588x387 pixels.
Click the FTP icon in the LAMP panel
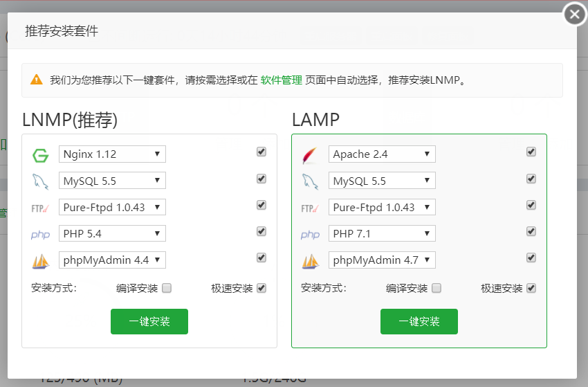309,208
